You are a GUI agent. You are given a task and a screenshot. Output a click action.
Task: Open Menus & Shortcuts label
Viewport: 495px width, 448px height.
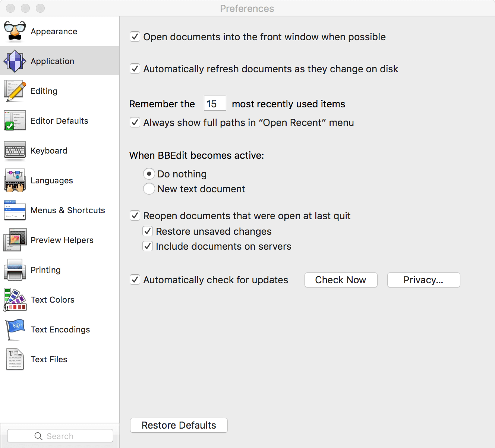coord(68,210)
